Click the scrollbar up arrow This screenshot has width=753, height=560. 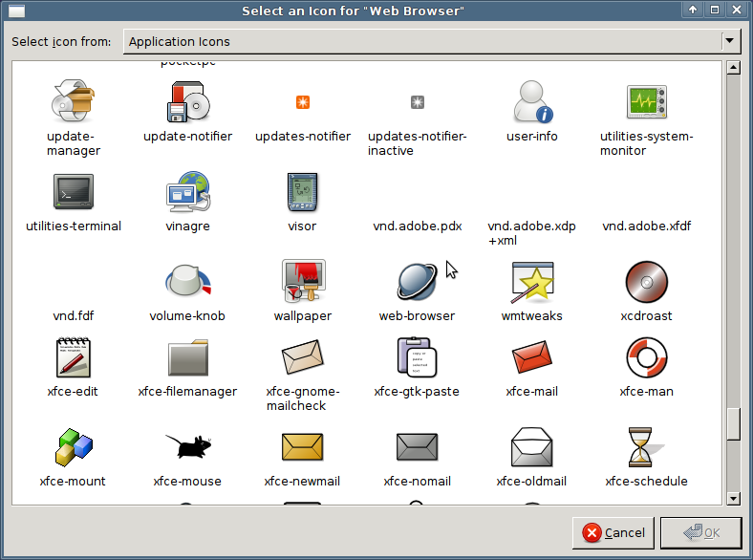(x=733, y=68)
